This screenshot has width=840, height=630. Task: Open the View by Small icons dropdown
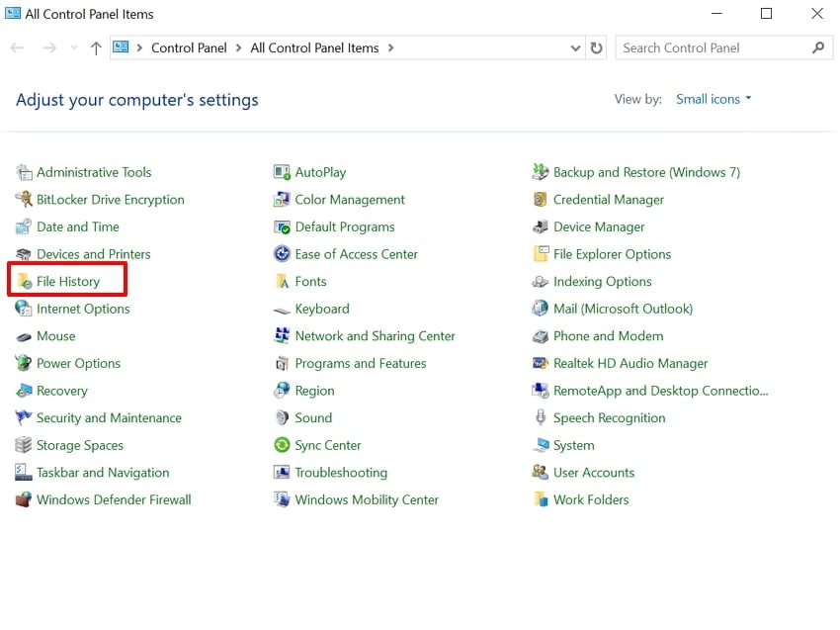[713, 99]
